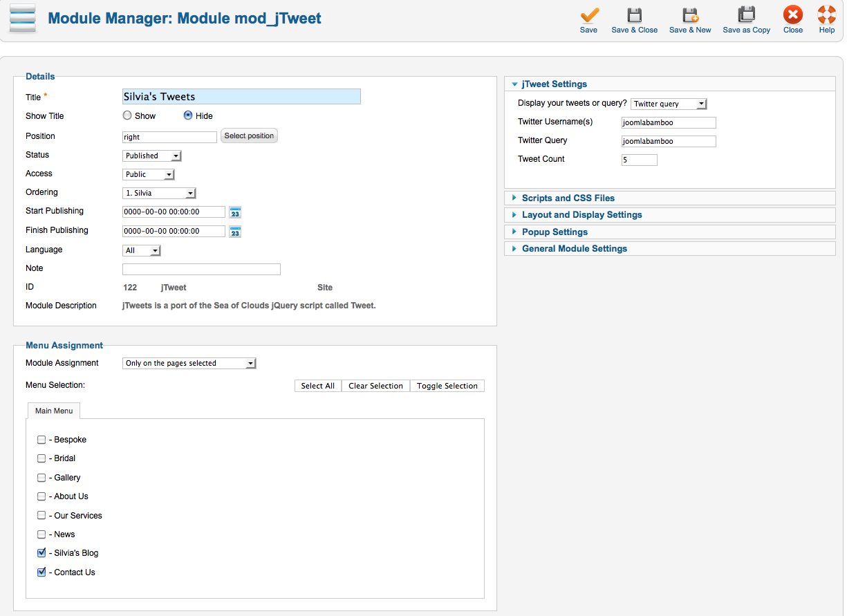The height and width of the screenshot is (616, 847).
Task: Click the Select position button
Action: click(x=249, y=136)
